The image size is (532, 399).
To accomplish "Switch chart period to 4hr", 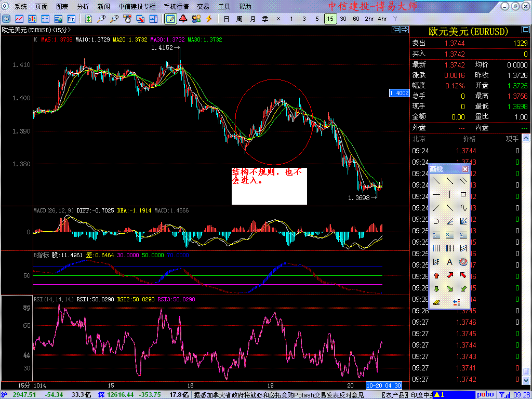I will pyautogui.click(x=382, y=19).
